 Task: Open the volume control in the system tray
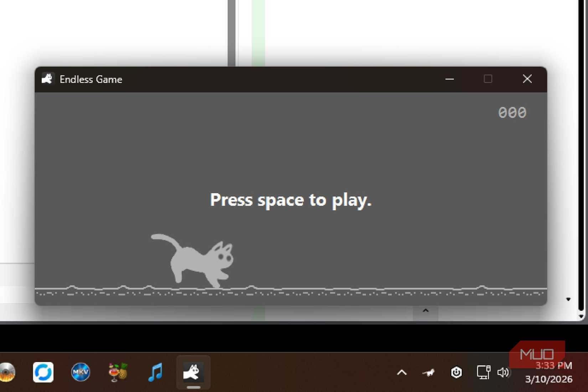[x=504, y=373]
